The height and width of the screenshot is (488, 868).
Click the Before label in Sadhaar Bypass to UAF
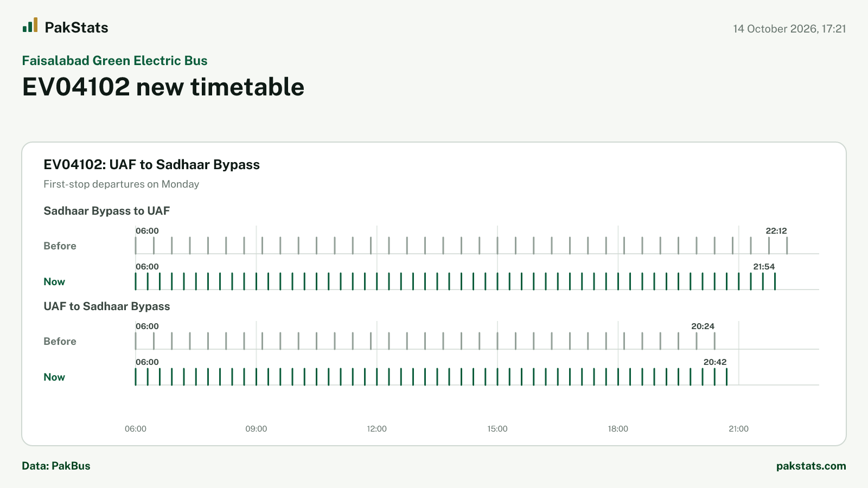point(60,246)
